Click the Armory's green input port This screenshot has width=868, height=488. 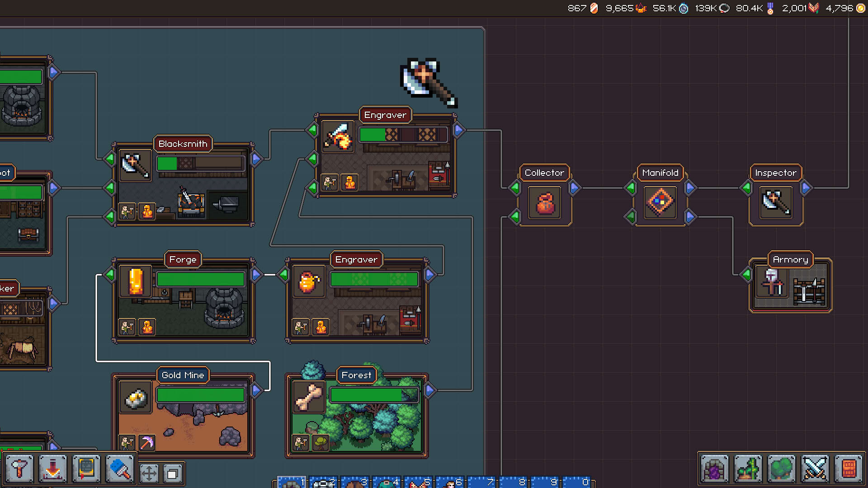(x=747, y=274)
